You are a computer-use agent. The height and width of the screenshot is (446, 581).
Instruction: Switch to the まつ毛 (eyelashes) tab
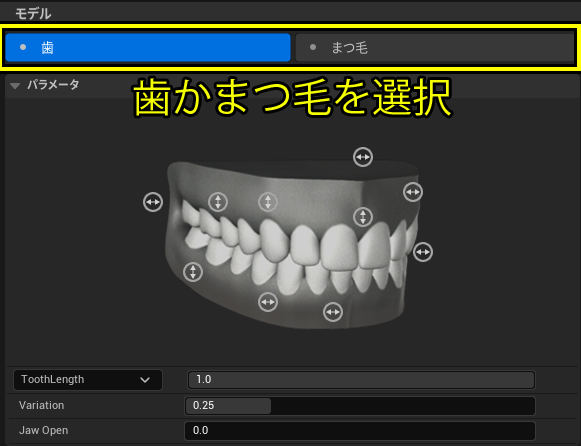pos(435,47)
